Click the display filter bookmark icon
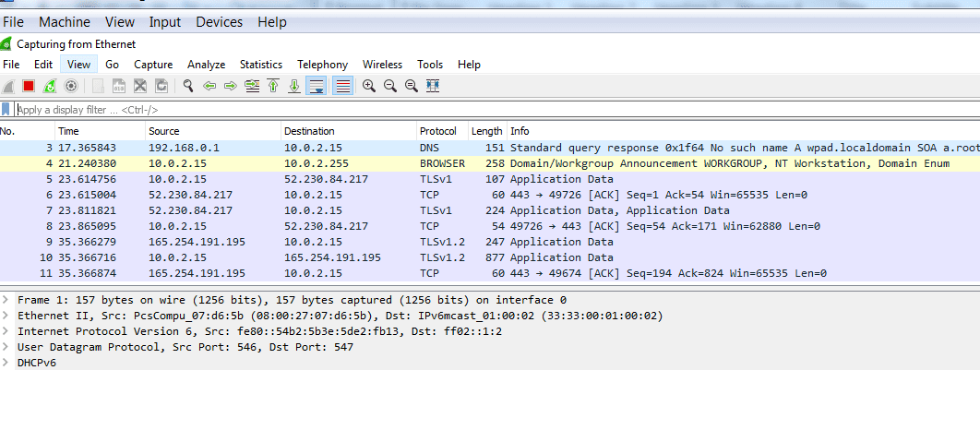The height and width of the screenshot is (430, 980). coord(6,110)
